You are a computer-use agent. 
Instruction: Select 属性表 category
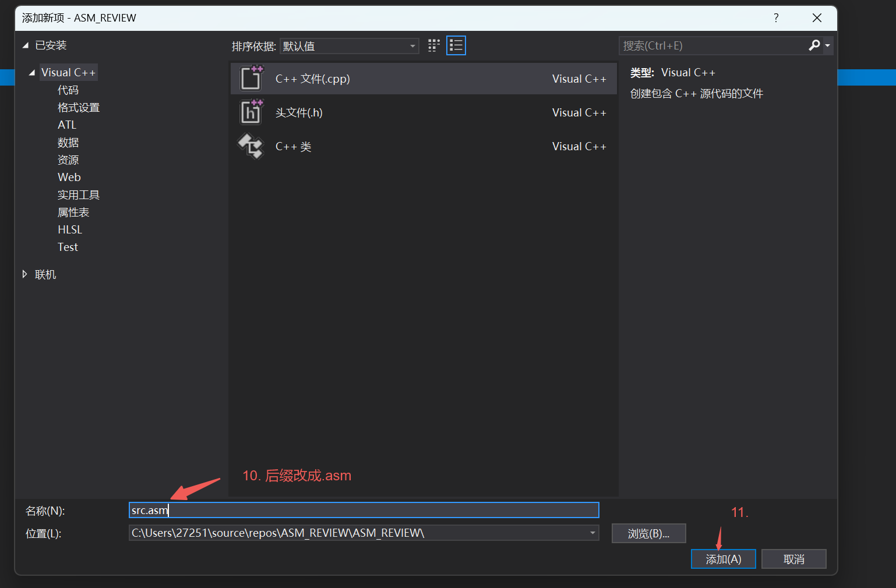pyautogui.click(x=73, y=212)
